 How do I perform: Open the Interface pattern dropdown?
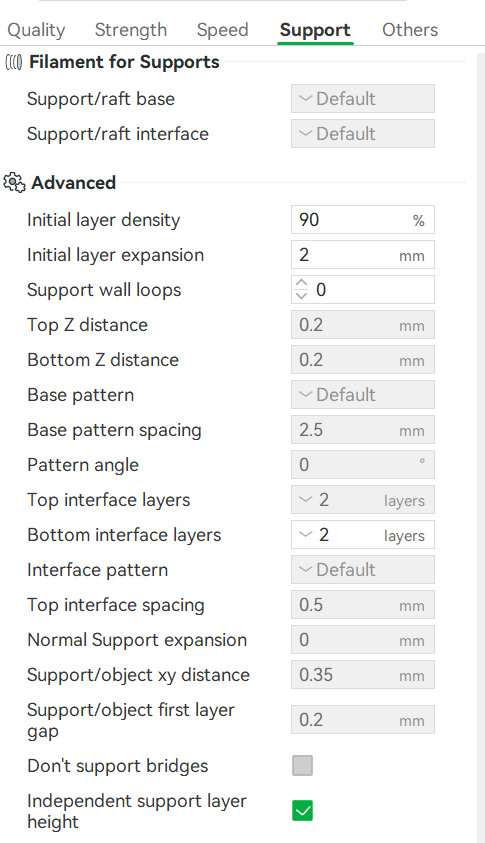(x=363, y=570)
